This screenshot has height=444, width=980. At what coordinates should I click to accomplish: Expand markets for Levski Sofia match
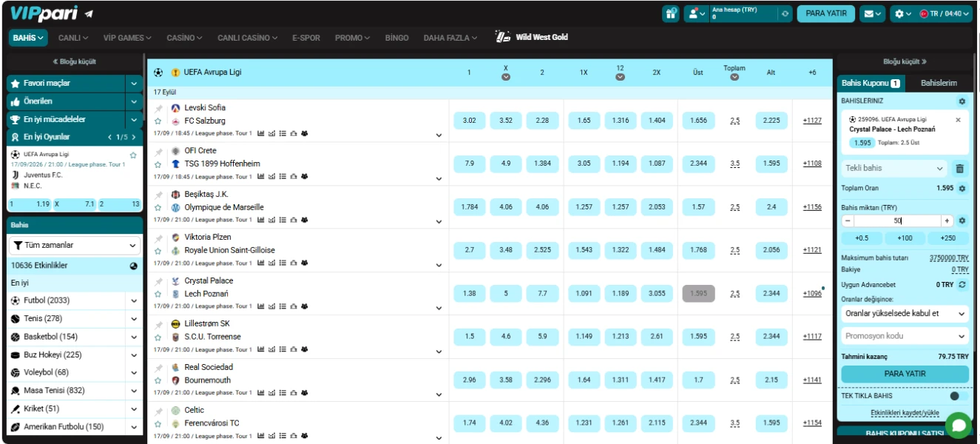click(439, 135)
